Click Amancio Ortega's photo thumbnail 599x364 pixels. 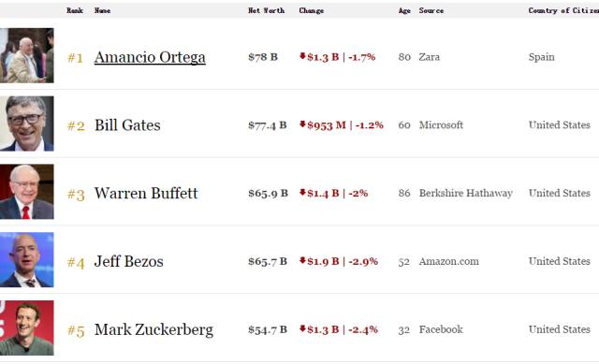click(x=27, y=55)
